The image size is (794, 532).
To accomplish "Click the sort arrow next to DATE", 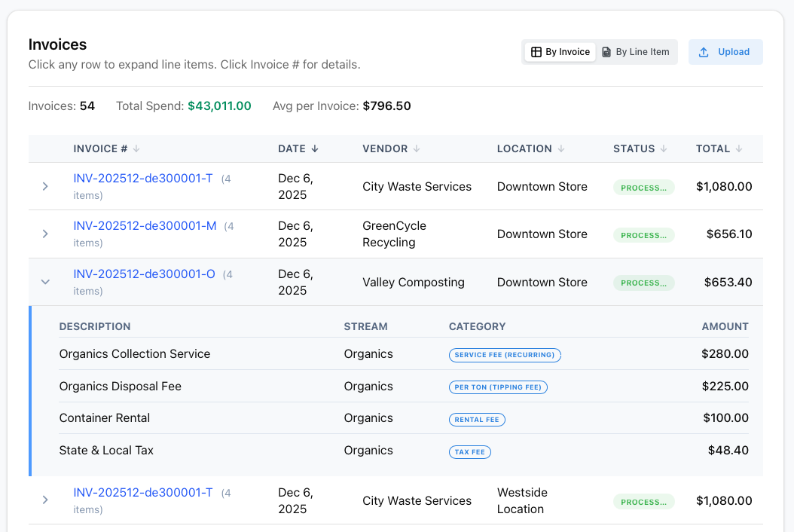I will tap(315, 148).
